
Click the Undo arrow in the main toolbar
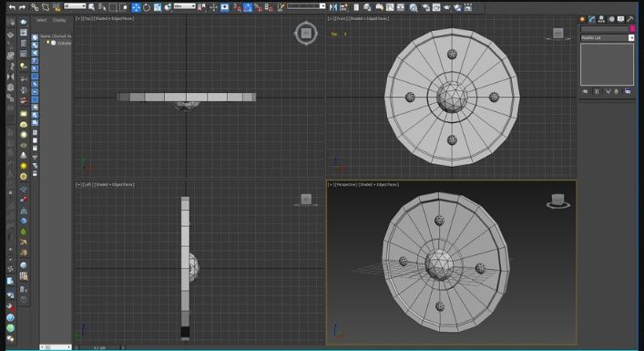12,7
